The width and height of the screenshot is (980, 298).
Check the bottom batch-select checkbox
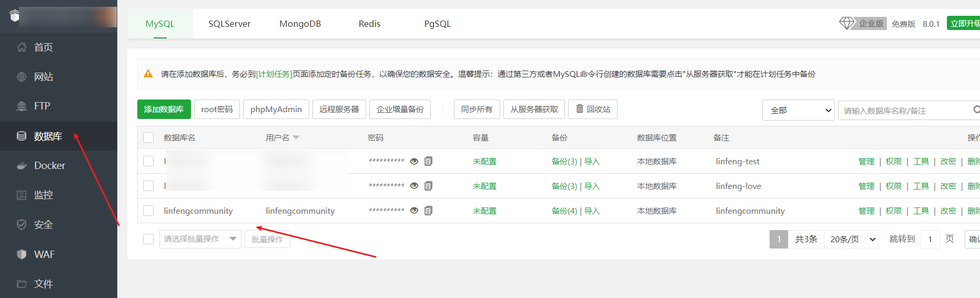pyautogui.click(x=148, y=239)
